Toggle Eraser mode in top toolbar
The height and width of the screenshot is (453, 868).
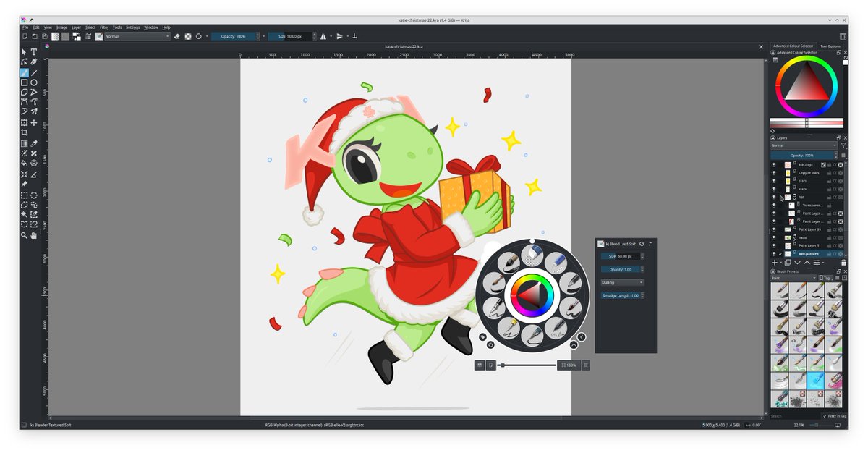(177, 36)
